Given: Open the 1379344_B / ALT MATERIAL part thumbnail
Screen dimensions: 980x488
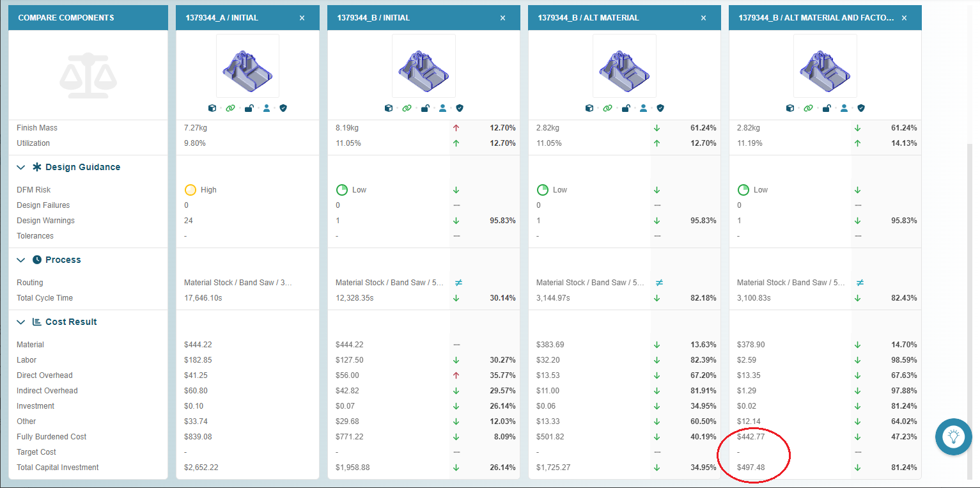Looking at the screenshot, I should 625,66.
